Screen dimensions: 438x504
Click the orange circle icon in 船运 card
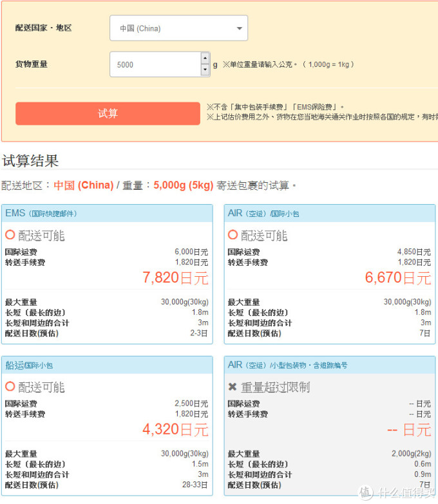10,386
